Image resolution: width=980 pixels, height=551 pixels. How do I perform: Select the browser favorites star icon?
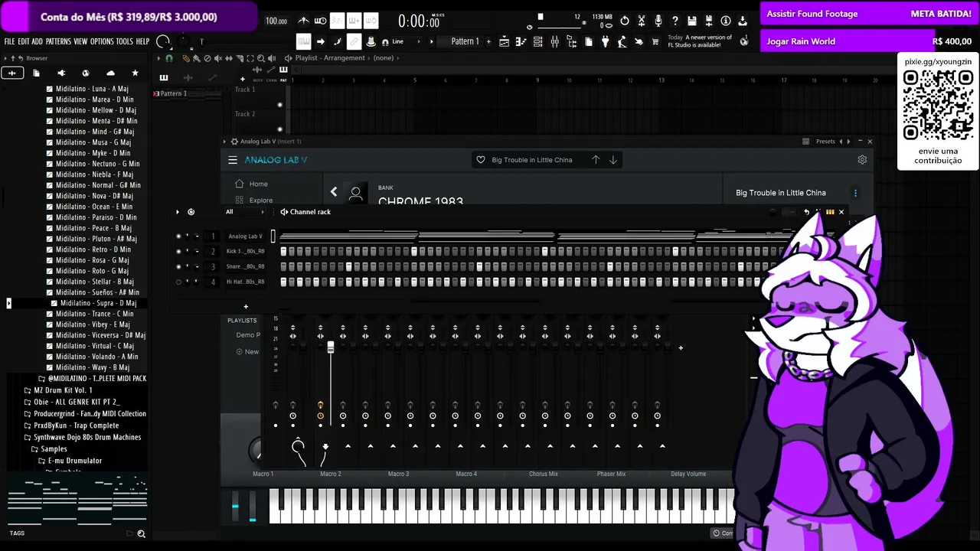[135, 73]
